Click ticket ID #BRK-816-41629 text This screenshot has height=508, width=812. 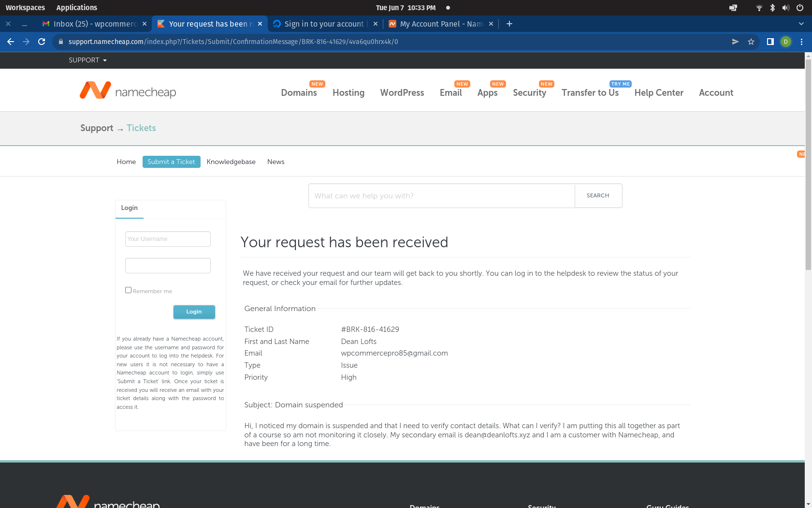click(x=370, y=329)
